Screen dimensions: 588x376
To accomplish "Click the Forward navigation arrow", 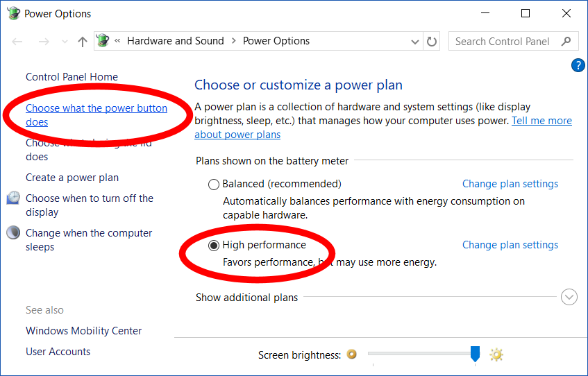I will click(43, 42).
